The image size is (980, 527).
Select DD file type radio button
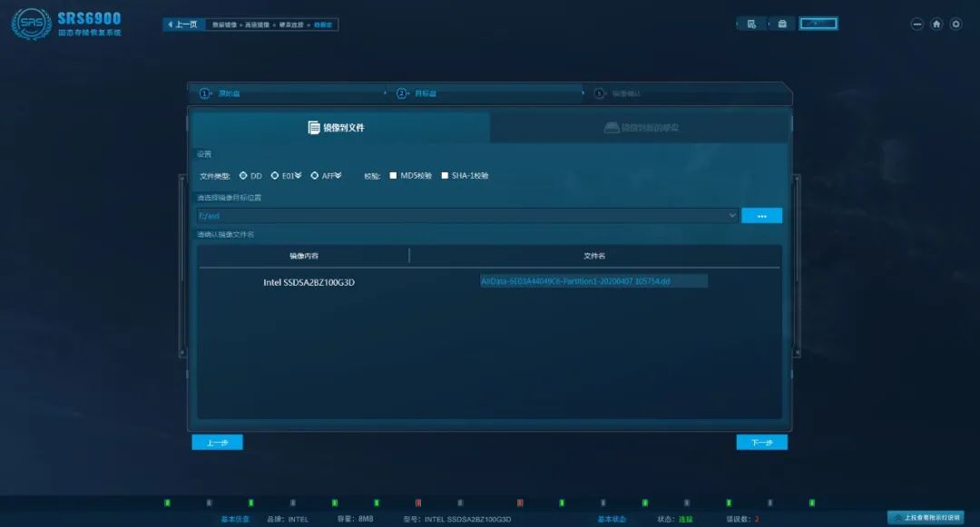point(243,175)
